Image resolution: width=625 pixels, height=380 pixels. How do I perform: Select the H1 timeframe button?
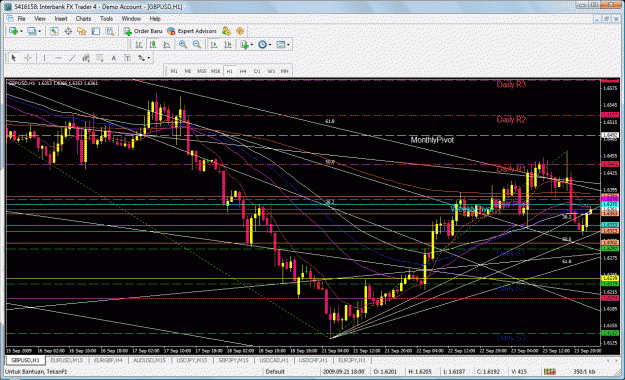(x=230, y=71)
